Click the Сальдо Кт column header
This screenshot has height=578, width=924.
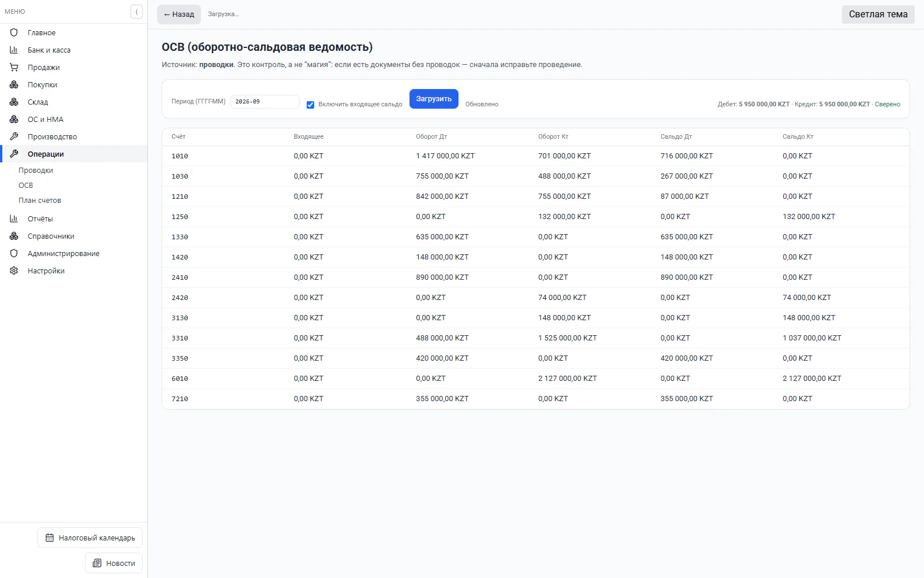(798, 136)
